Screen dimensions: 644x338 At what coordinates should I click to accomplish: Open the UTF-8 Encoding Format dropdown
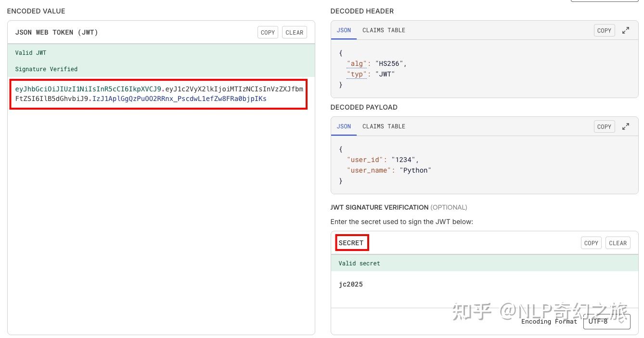(606, 321)
